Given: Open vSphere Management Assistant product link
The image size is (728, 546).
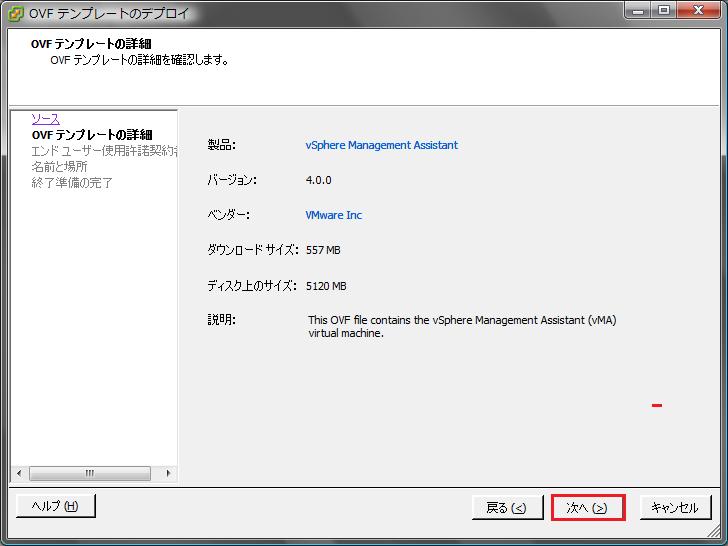Looking at the screenshot, I should [x=382, y=145].
